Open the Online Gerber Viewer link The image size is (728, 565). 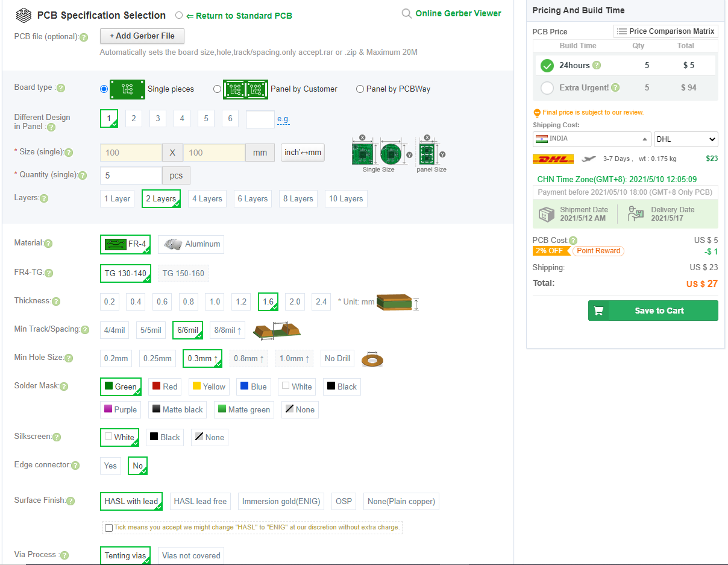pyautogui.click(x=458, y=13)
